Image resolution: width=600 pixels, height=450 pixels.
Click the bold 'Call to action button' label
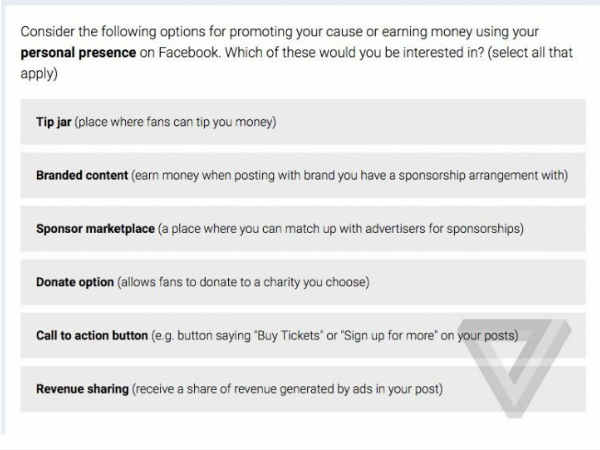[92, 336]
